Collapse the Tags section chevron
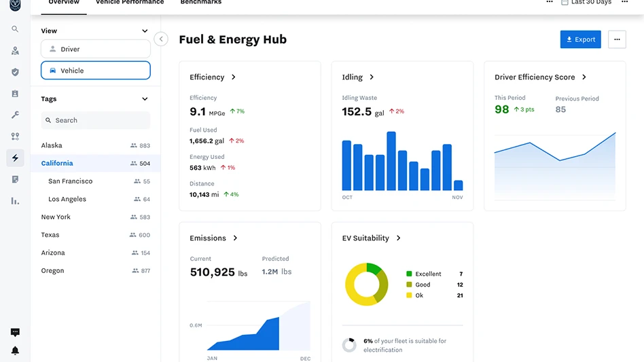Image resolution: width=644 pixels, height=362 pixels. click(145, 99)
